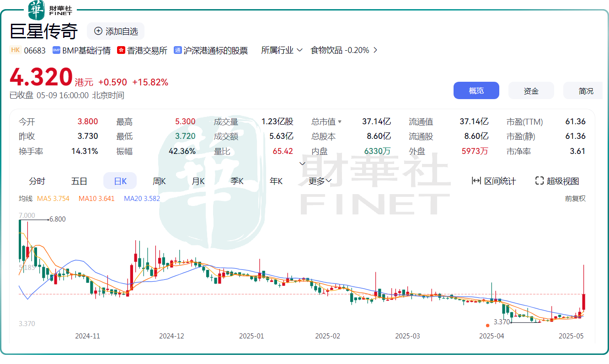Expand more stats with the down chevron
Screen dimensions: 609x364
(302, 163)
